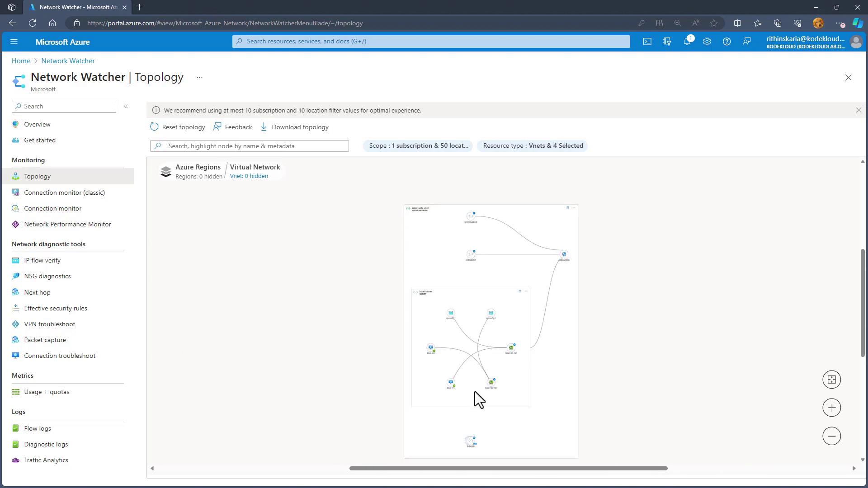Image resolution: width=868 pixels, height=488 pixels.
Task: Click the zoom in plus button
Action: pos(831,408)
